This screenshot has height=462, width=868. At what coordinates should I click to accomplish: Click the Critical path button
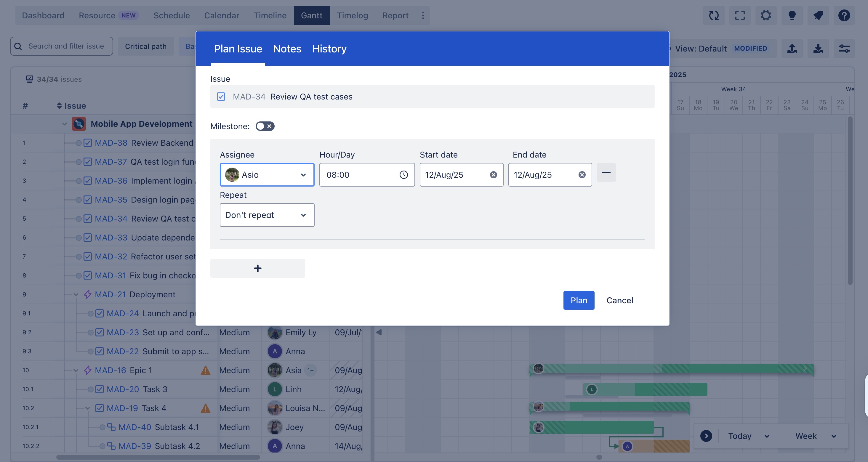point(145,46)
